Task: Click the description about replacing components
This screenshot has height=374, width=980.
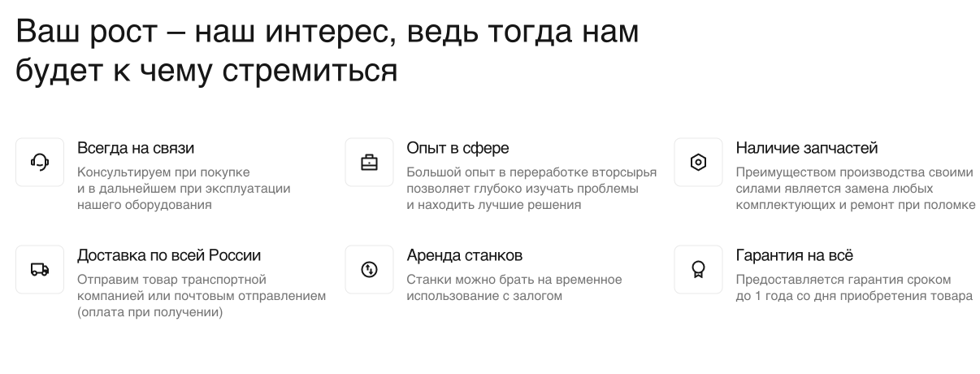Action: point(856,189)
